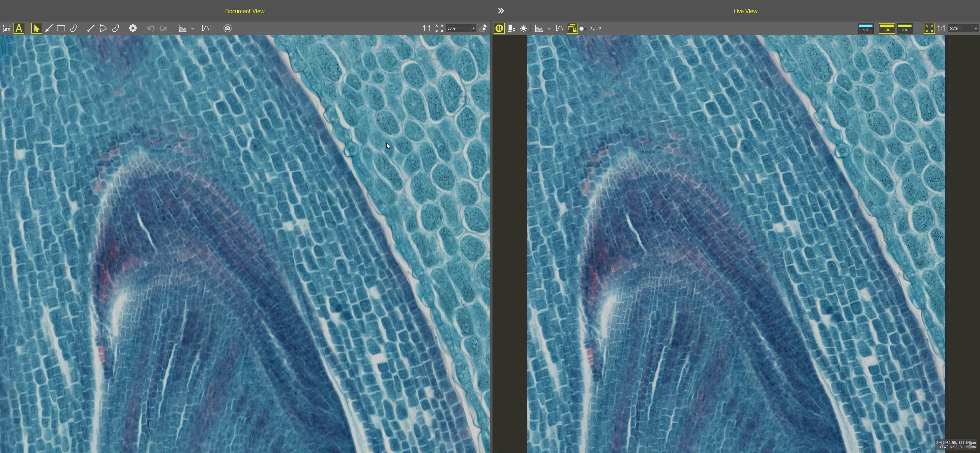
Task: Select the polygon measurement tool
Action: 103,29
